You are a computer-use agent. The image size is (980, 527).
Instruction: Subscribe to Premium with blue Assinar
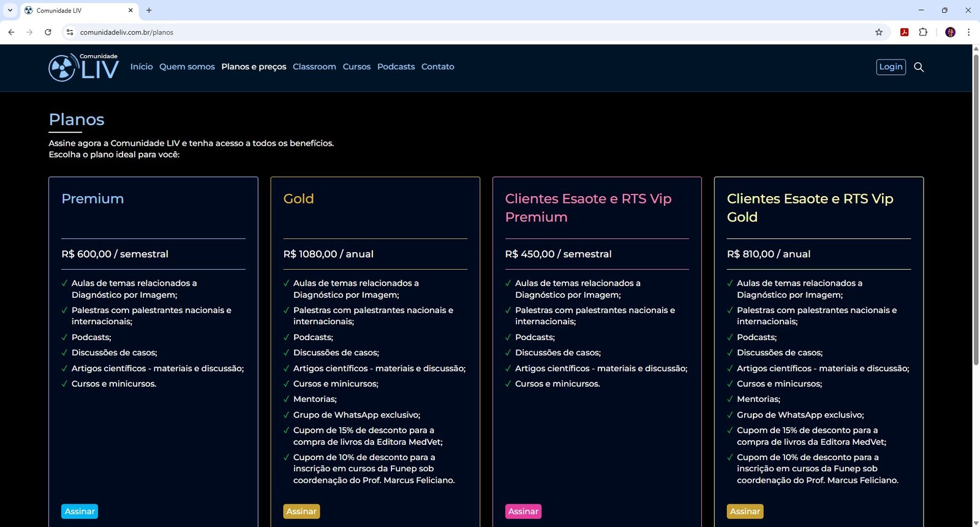click(x=80, y=511)
